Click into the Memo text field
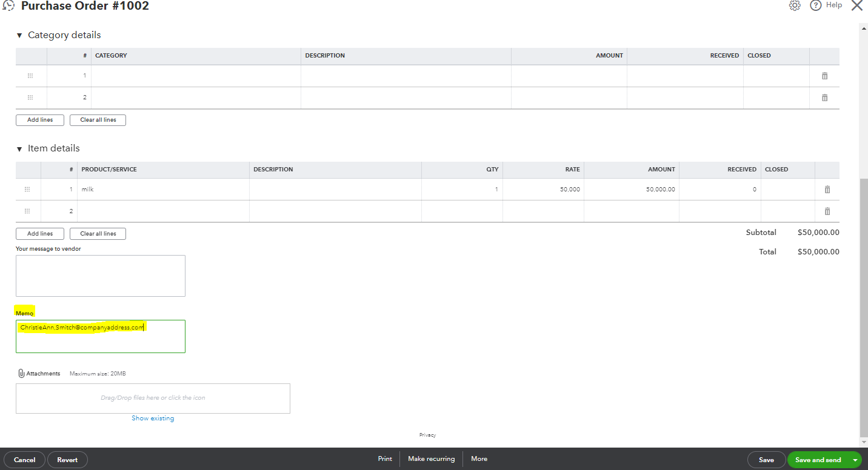Viewport: 868px width, 470px height. (x=101, y=336)
